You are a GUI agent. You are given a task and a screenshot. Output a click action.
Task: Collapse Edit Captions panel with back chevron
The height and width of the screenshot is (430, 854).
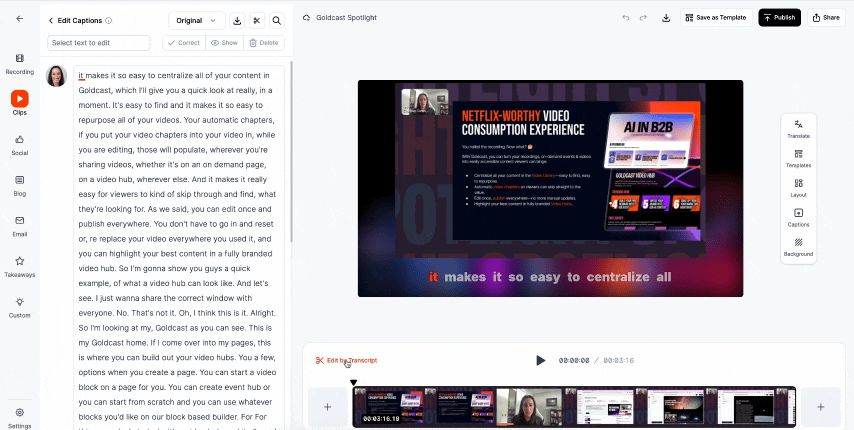click(x=51, y=20)
